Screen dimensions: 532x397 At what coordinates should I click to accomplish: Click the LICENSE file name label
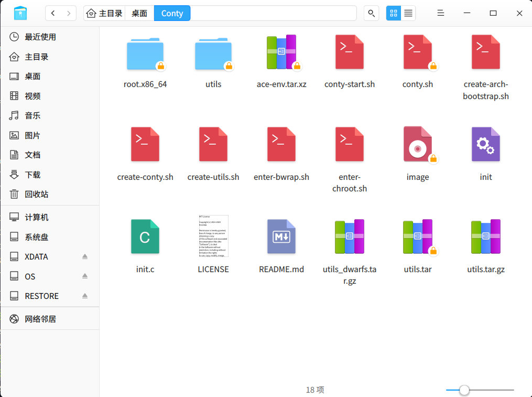click(x=213, y=270)
